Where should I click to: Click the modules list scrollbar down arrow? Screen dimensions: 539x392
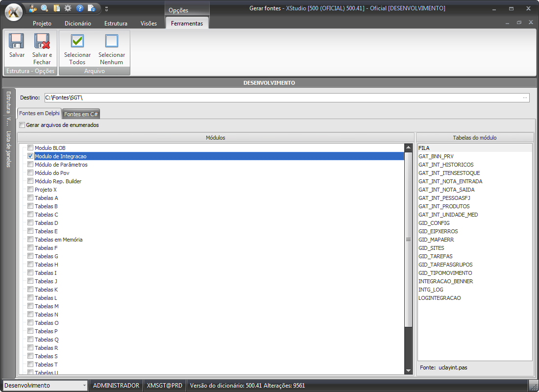pyautogui.click(x=408, y=371)
